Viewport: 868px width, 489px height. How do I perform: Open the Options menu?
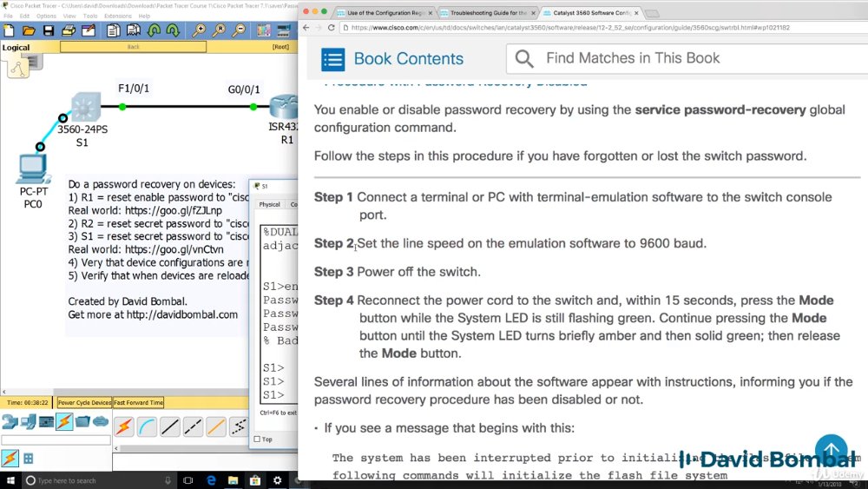pyautogui.click(x=47, y=16)
